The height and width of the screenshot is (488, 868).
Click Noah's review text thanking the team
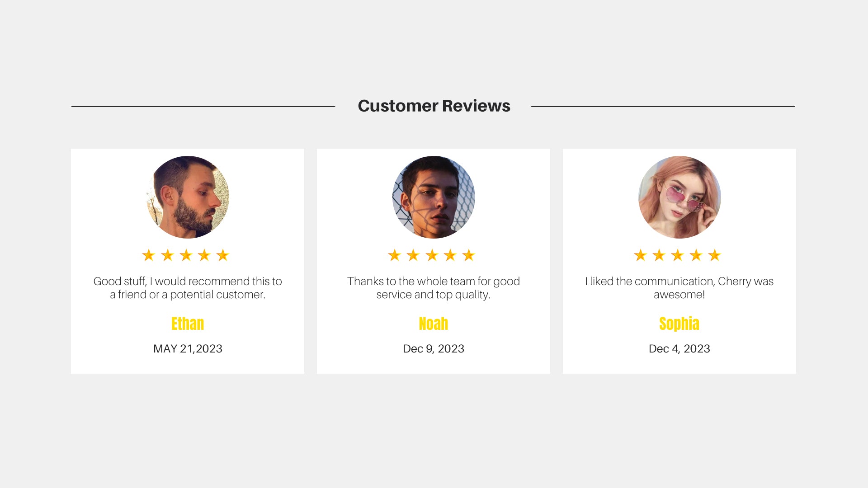pyautogui.click(x=434, y=288)
